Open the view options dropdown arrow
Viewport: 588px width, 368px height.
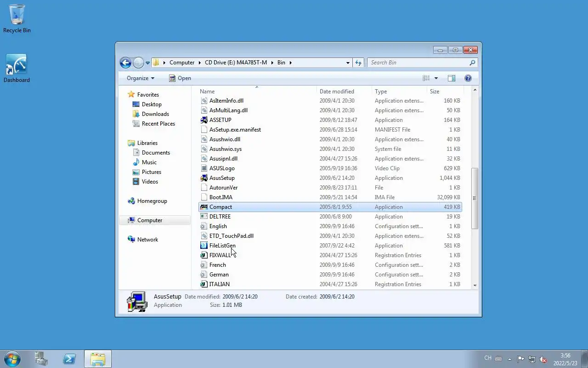tap(436, 78)
